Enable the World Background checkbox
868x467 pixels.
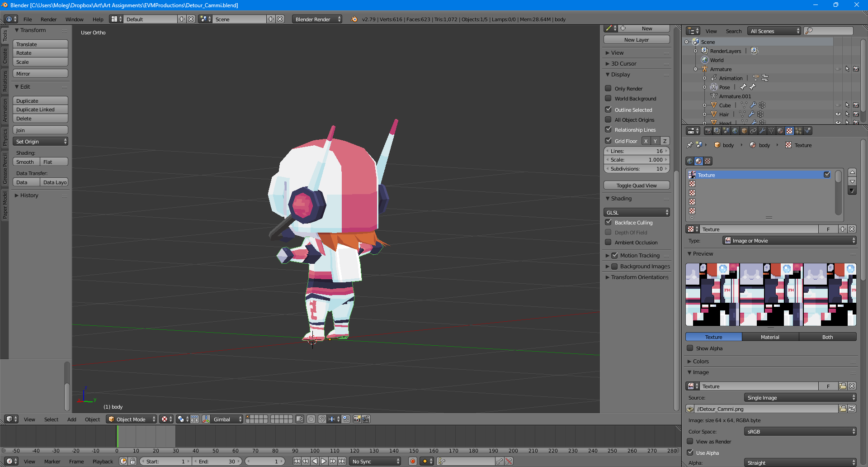point(609,98)
